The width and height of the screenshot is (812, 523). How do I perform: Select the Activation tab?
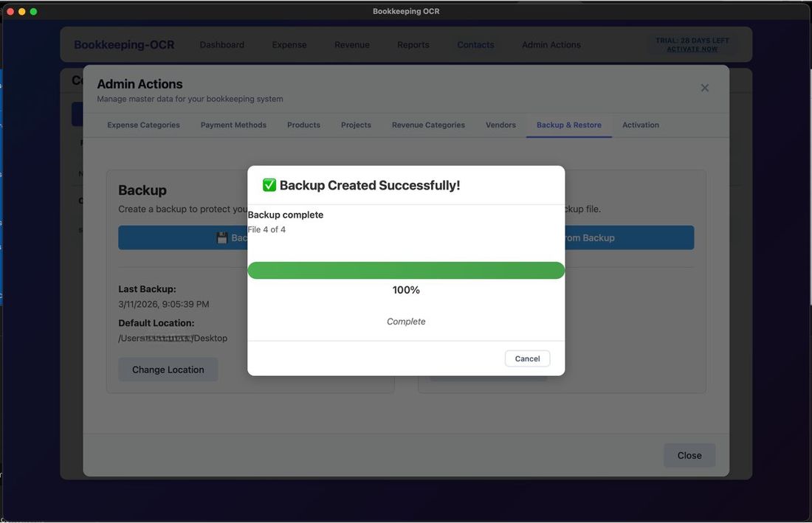coord(640,125)
